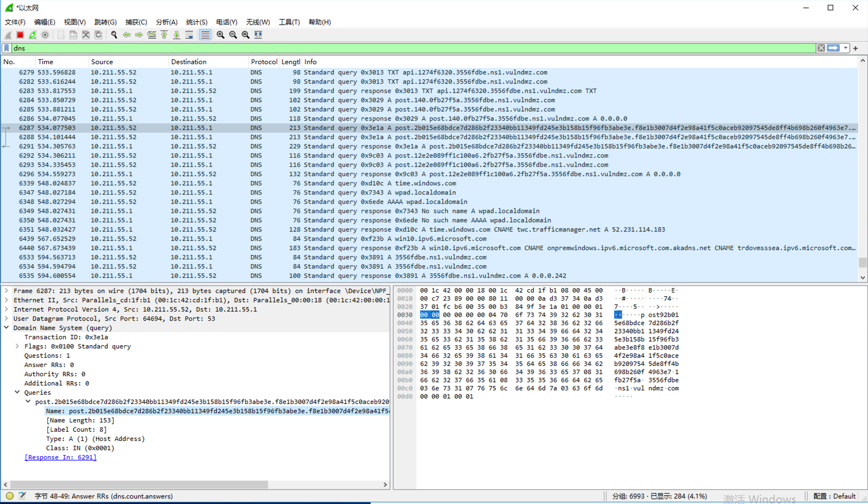Click the find packet magnifier icon
This screenshot has height=504, width=868.
point(114,35)
